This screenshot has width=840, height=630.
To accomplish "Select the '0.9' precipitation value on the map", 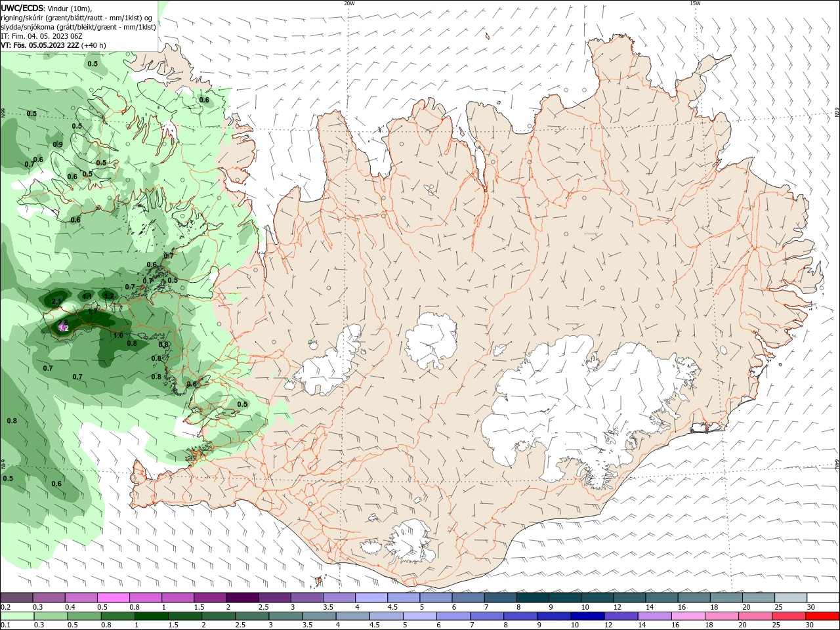I will (x=58, y=144).
